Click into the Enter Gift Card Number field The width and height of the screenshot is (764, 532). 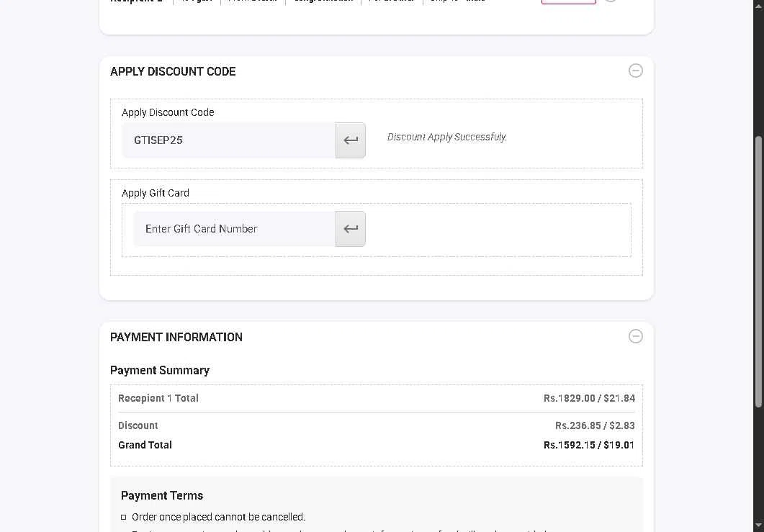pyautogui.click(x=234, y=229)
